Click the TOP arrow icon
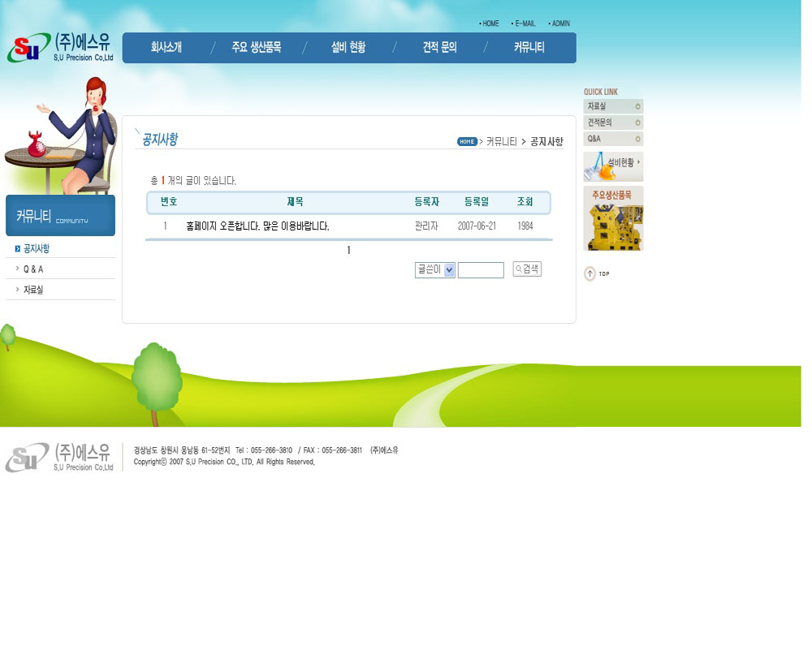812x667 pixels. (x=590, y=274)
